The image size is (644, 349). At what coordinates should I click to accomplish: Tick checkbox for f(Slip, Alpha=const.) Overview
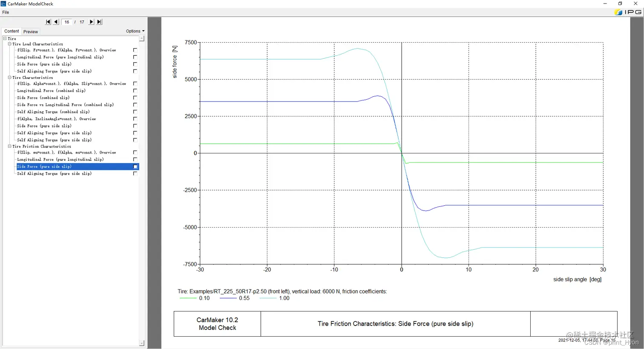[x=135, y=84]
